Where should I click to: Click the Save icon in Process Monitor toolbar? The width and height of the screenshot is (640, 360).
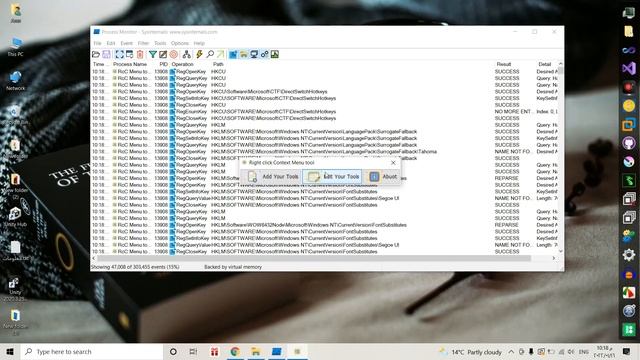tap(107, 54)
